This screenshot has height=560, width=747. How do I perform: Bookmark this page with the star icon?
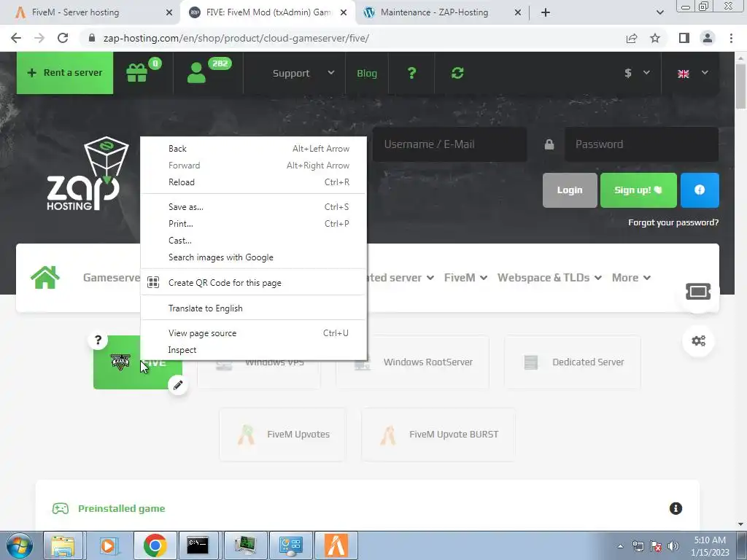click(x=655, y=38)
